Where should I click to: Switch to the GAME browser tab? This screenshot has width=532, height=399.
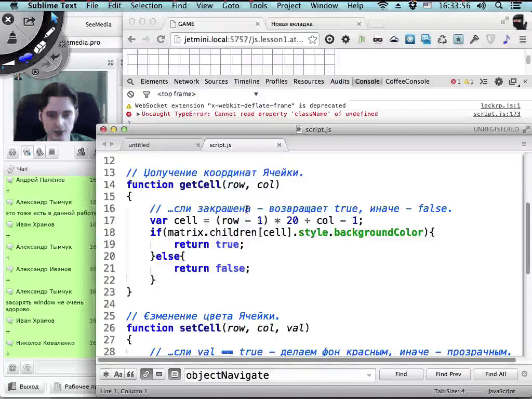pos(213,24)
